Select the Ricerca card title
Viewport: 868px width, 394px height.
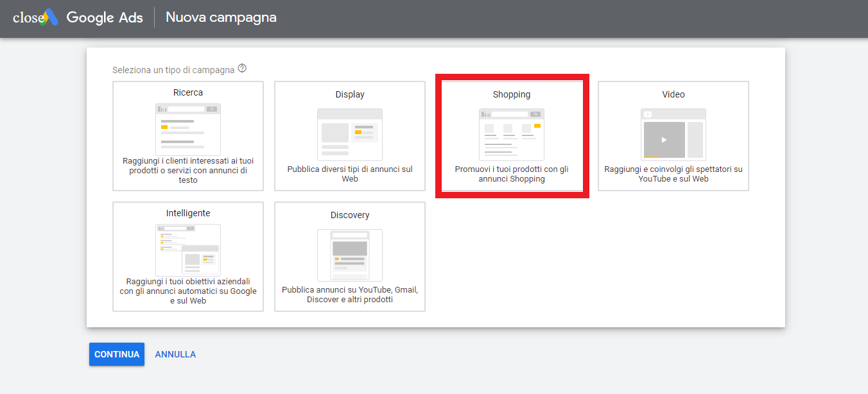click(188, 93)
